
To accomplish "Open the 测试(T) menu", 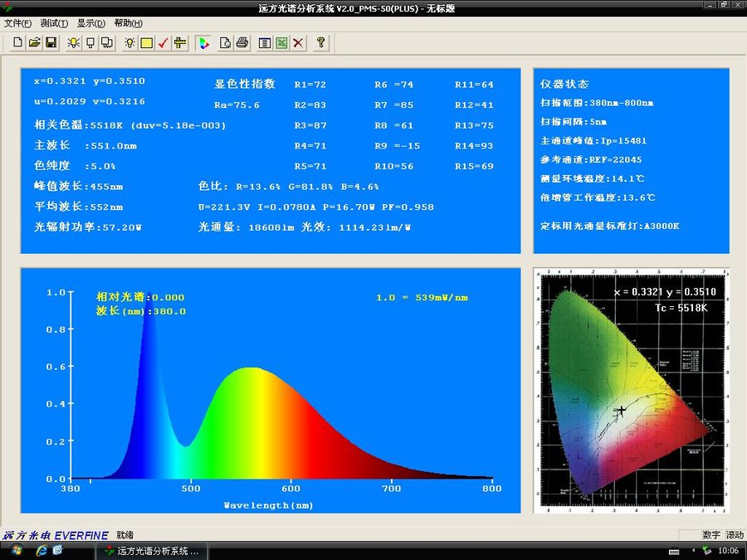I will click(x=54, y=23).
